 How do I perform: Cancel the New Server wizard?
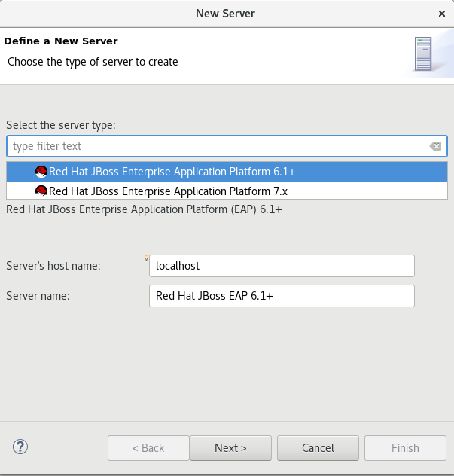(x=318, y=448)
